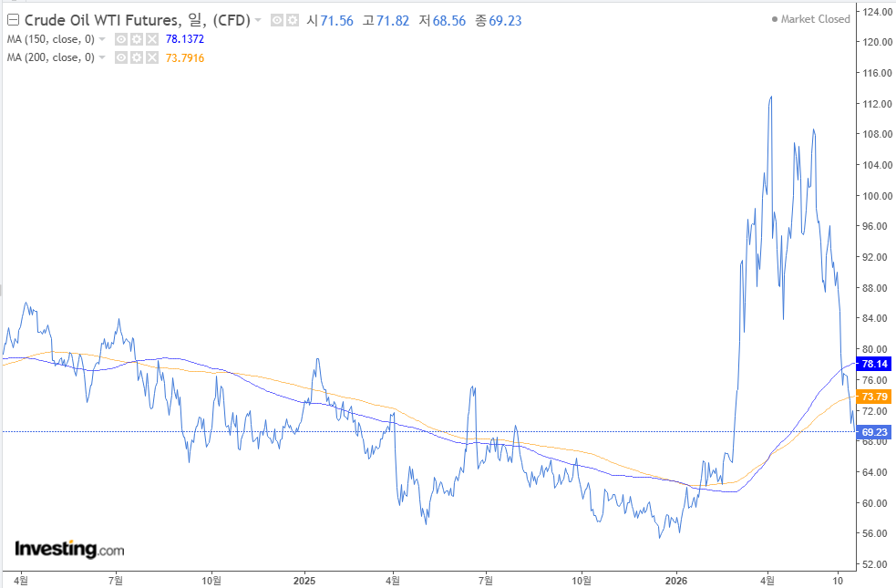Screen dimensions: 896x588
Task: Click the high price 71.82
Action: [393, 21]
